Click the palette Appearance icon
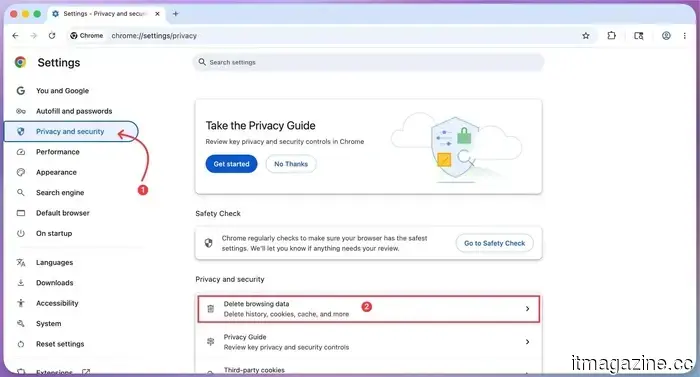Image resolution: width=700 pixels, height=377 pixels. pyautogui.click(x=21, y=172)
